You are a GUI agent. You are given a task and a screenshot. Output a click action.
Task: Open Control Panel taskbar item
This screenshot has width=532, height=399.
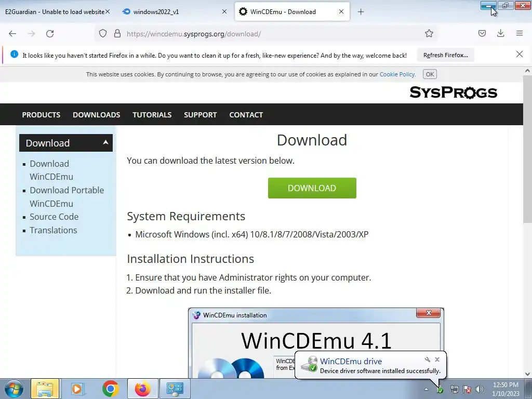(x=175, y=389)
